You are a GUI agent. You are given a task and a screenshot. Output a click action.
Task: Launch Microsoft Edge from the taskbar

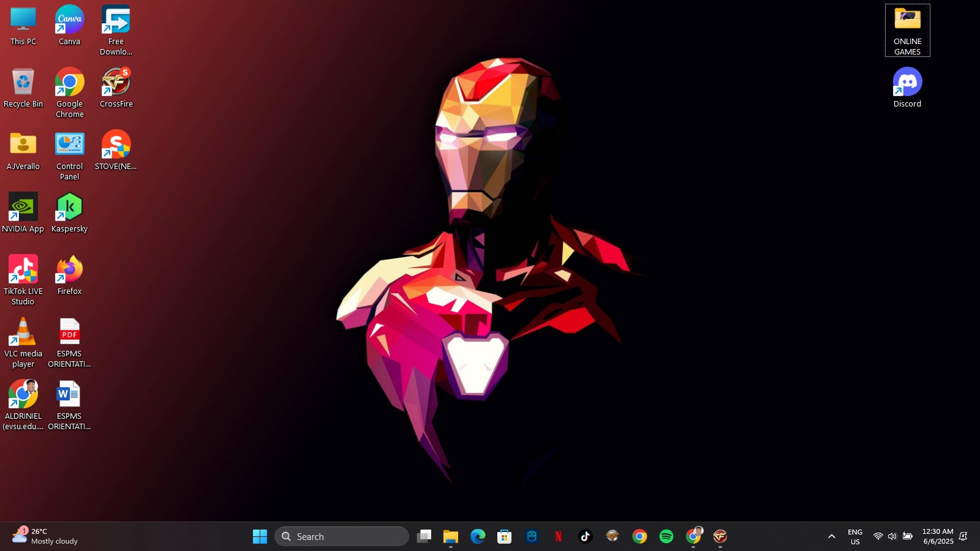[478, 536]
